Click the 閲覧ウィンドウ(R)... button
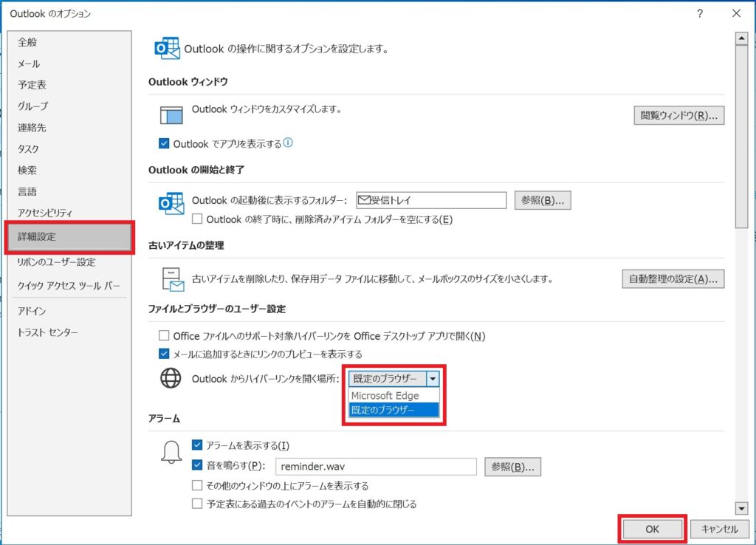Image resolution: width=756 pixels, height=545 pixels. 679,115
